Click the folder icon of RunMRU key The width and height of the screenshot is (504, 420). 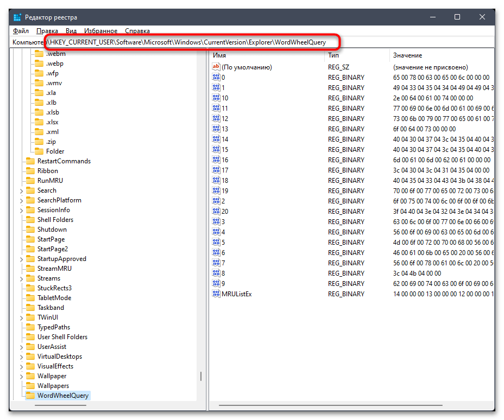30,181
